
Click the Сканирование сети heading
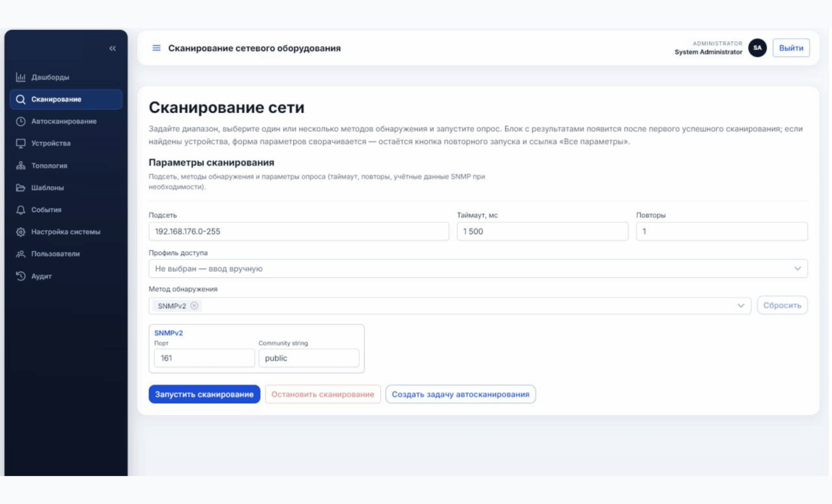pos(227,107)
